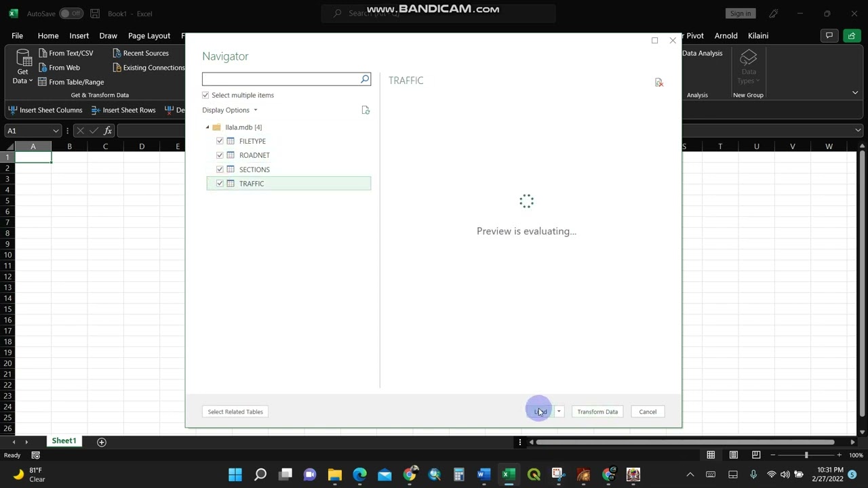Toggle Select multiple items checkbox
868x488 pixels.
pyautogui.click(x=205, y=96)
